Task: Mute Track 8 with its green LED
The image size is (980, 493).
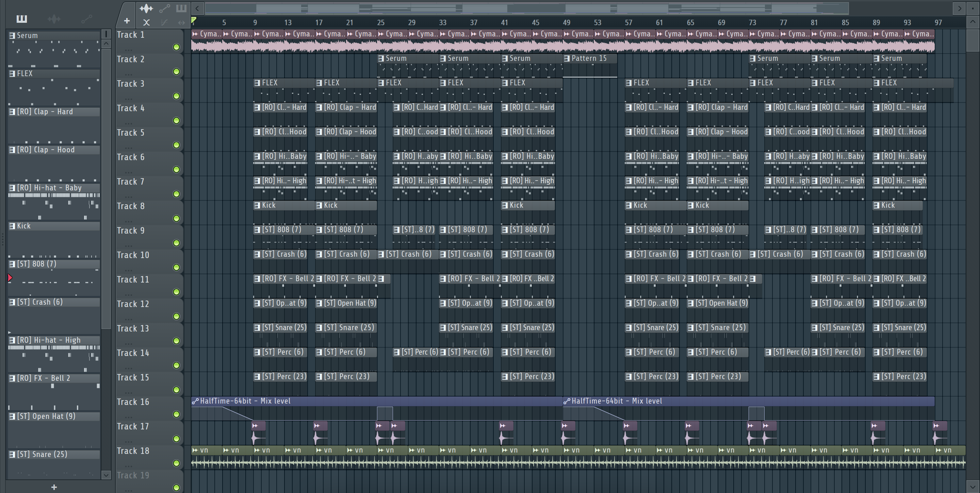Action: coord(176,219)
